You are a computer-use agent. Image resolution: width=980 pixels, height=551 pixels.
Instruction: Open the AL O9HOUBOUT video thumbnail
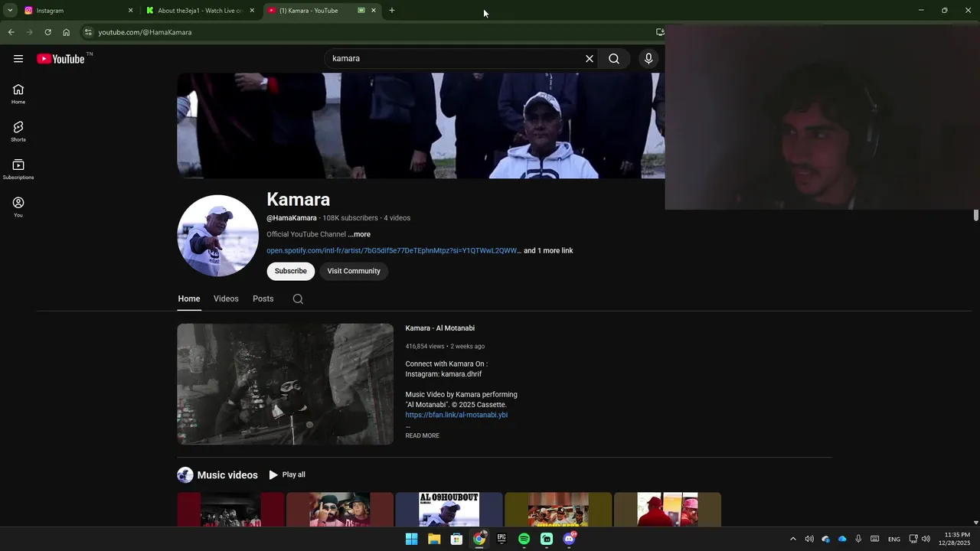point(449,510)
